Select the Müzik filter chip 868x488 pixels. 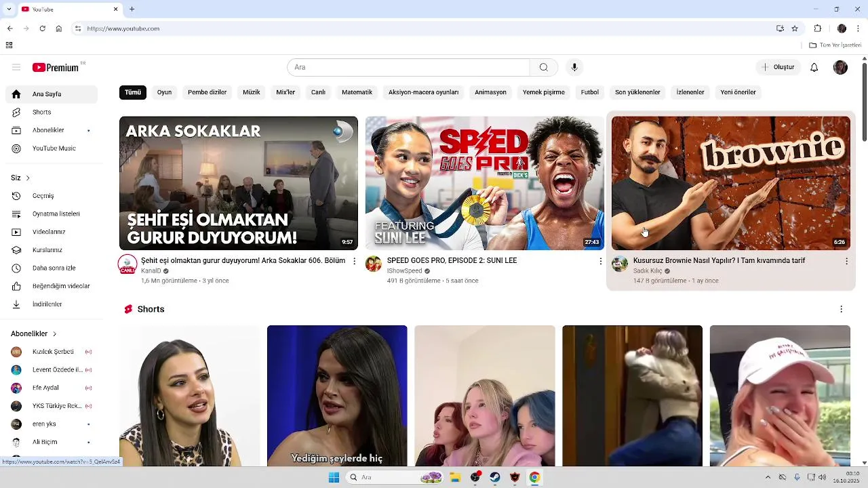[x=252, y=92]
